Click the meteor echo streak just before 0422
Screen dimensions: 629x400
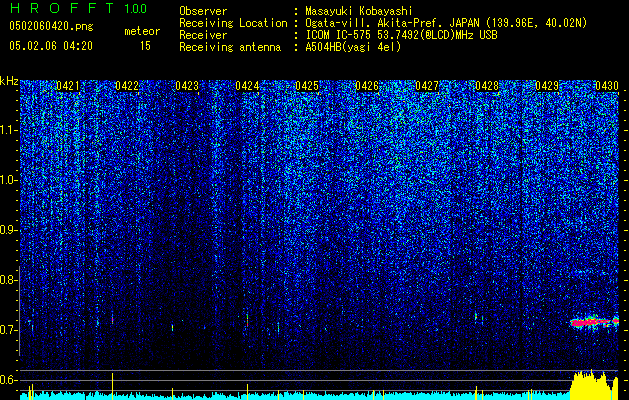112,319
